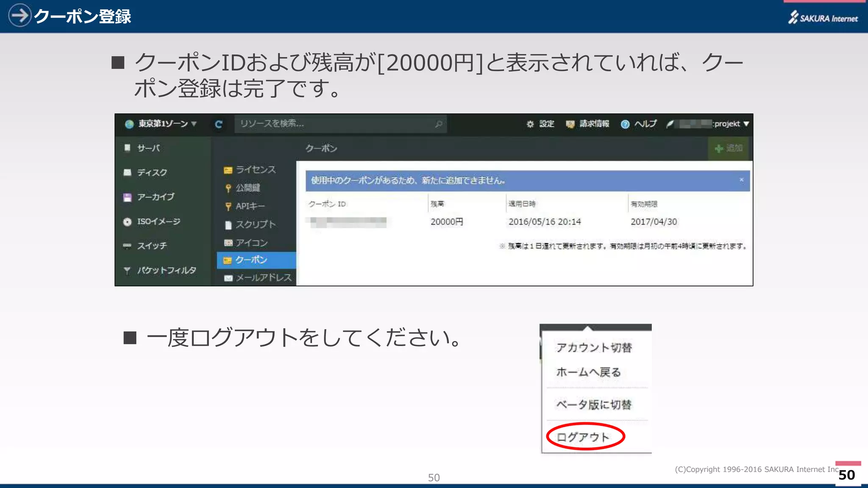Screen dimensions: 868x488
Task: Click the coupon icon beside highlighted クーポン
Action: click(x=228, y=261)
